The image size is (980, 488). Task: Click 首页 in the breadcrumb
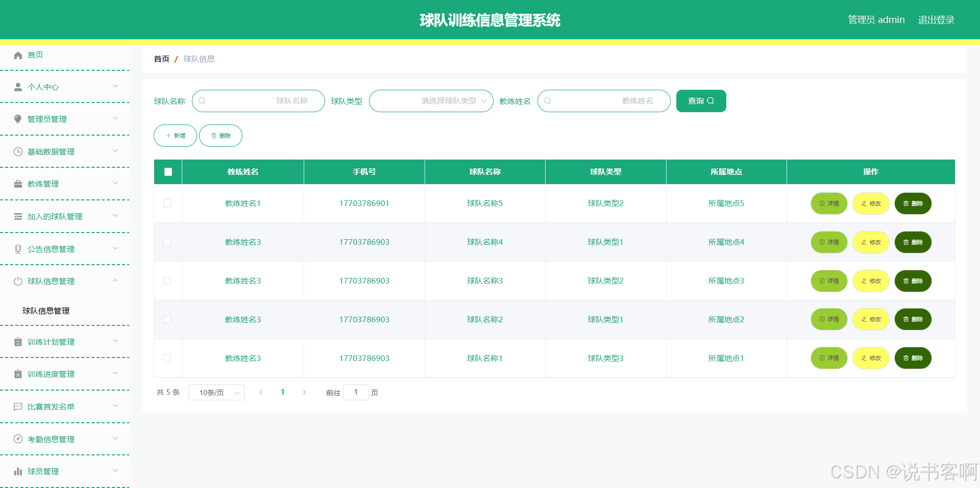[161, 59]
